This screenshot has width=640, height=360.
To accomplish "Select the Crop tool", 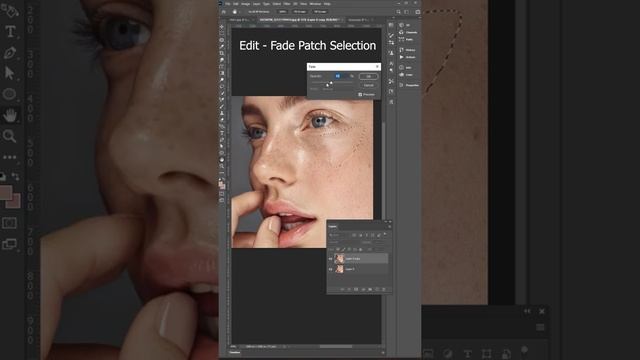I will [222, 53].
